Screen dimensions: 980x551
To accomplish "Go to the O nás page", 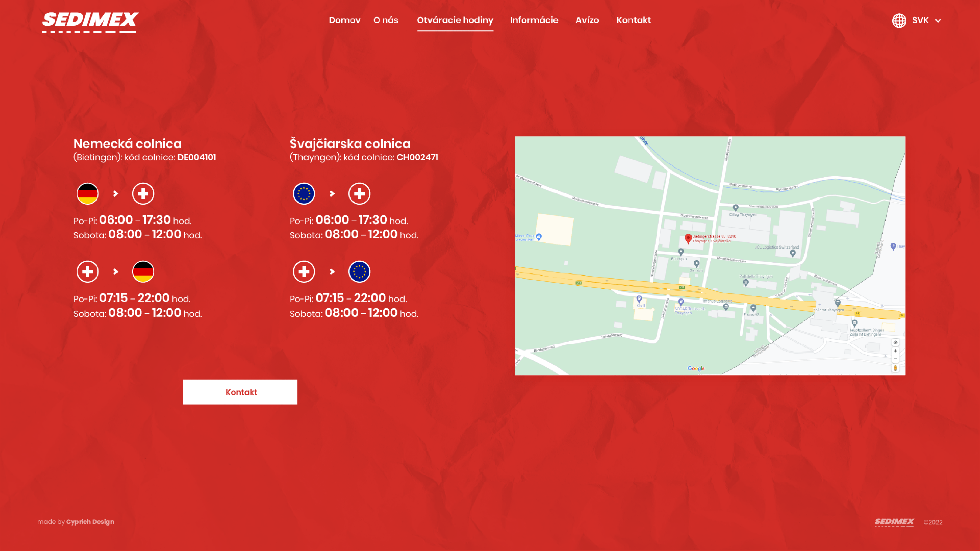I will click(386, 20).
